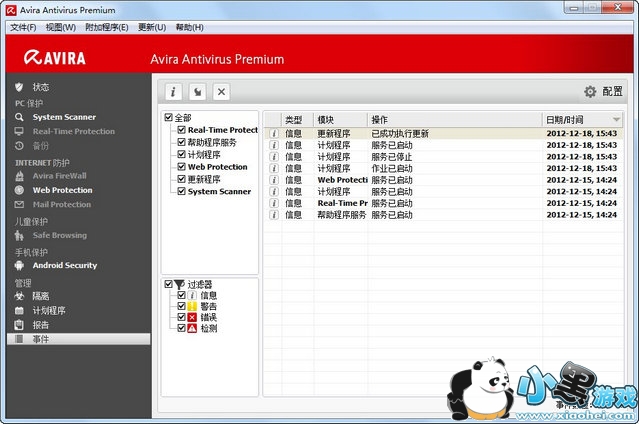639x424 pixels.
Task: Click Real-Time Protection monitor icon
Action: pyautogui.click(x=19, y=131)
